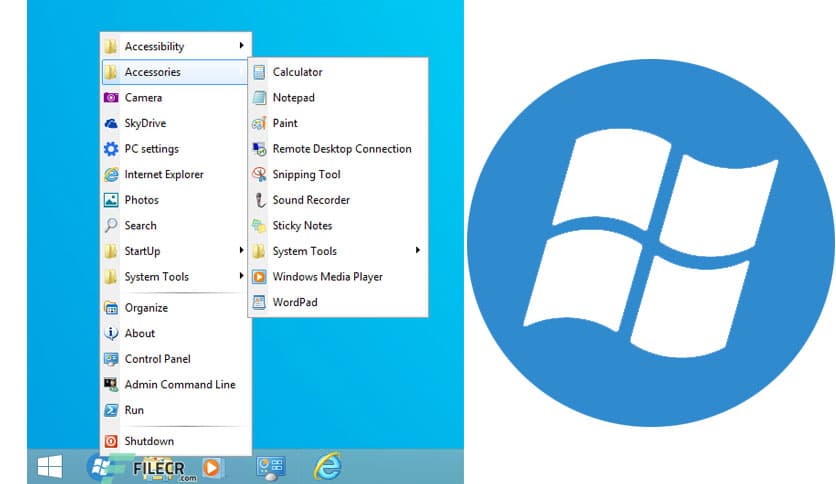Open Internet Explorer from the taskbar
Viewport: 836px width, 484px height.
[327, 466]
